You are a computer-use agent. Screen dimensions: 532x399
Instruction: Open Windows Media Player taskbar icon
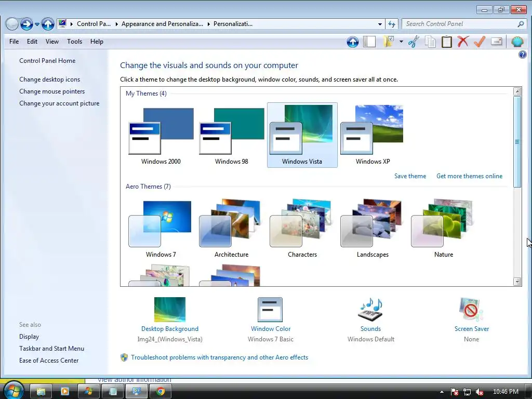pos(65,392)
